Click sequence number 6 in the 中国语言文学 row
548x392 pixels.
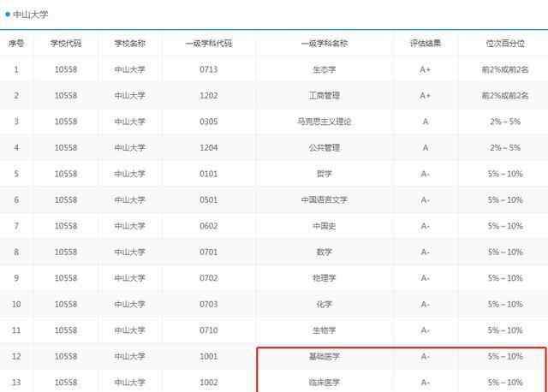(x=16, y=199)
